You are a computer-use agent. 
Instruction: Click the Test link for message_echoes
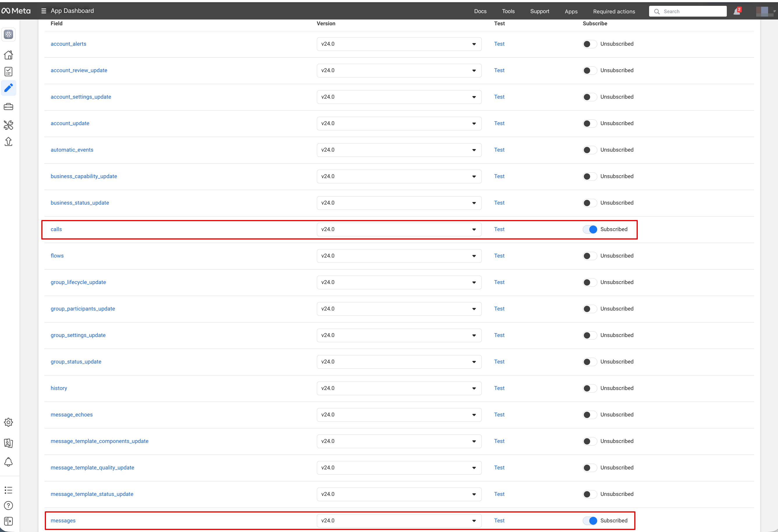[x=499, y=414]
